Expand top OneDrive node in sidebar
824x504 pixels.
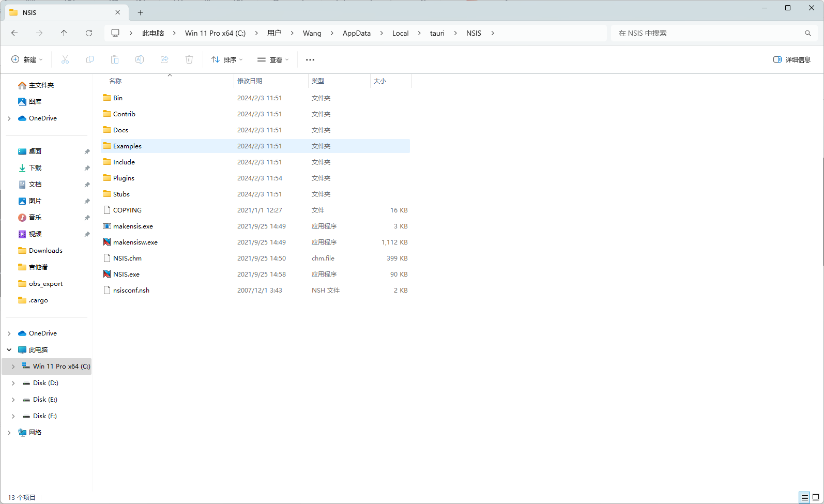click(9, 118)
